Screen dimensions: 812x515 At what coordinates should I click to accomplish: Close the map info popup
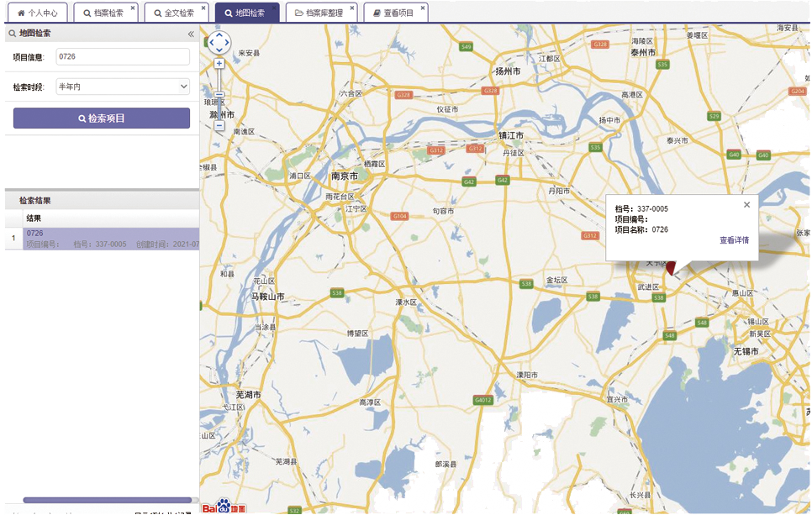(746, 205)
